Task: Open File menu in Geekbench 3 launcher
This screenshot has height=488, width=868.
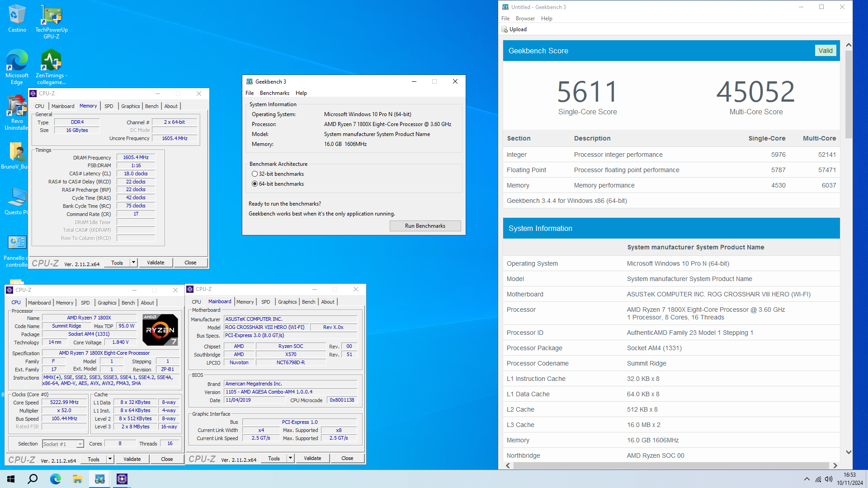Action: [x=250, y=93]
